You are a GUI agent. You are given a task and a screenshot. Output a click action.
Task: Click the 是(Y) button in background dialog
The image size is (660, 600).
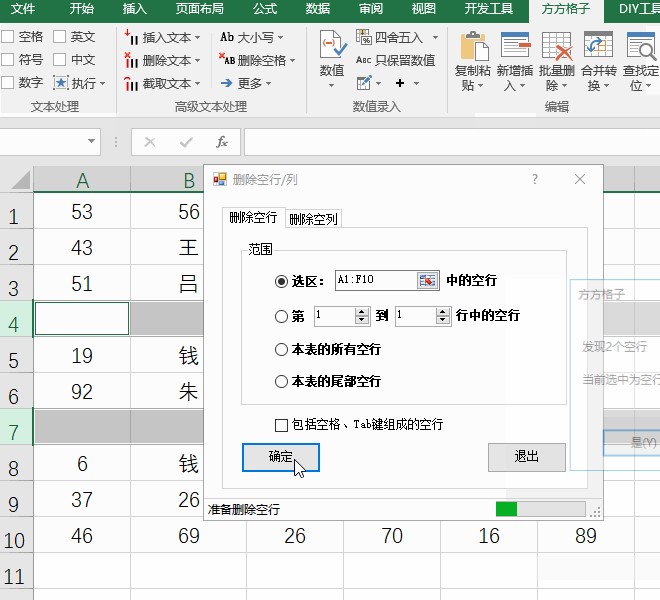(x=632, y=443)
